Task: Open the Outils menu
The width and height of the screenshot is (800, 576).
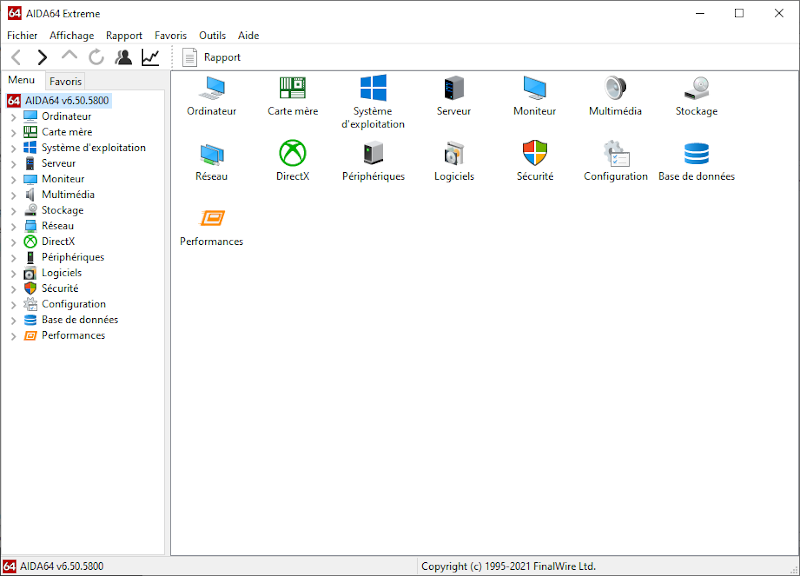Action: pos(212,35)
